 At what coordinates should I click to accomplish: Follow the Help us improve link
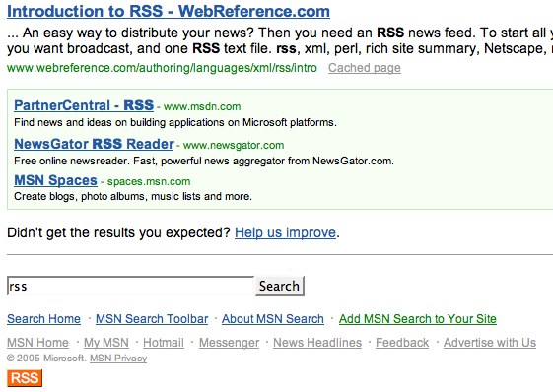pos(285,232)
